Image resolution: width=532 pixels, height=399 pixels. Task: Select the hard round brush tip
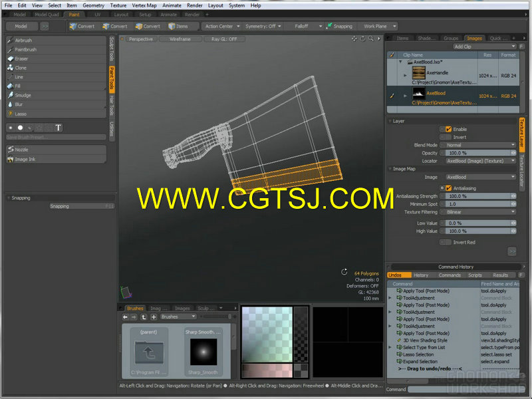click(21, 128)
